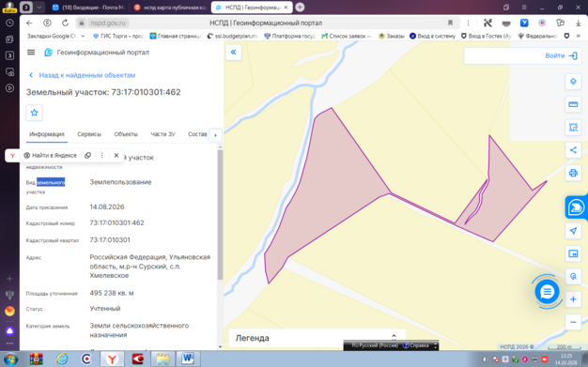This screenshot has height=367, width=588.
Task: Switch to the Объекты tab
Action: [126, 134]
